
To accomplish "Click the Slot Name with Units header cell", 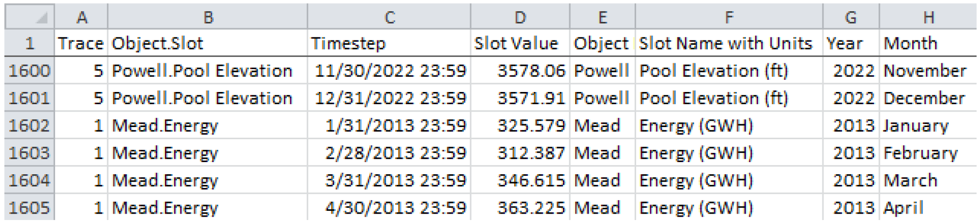I will [729, 44].
